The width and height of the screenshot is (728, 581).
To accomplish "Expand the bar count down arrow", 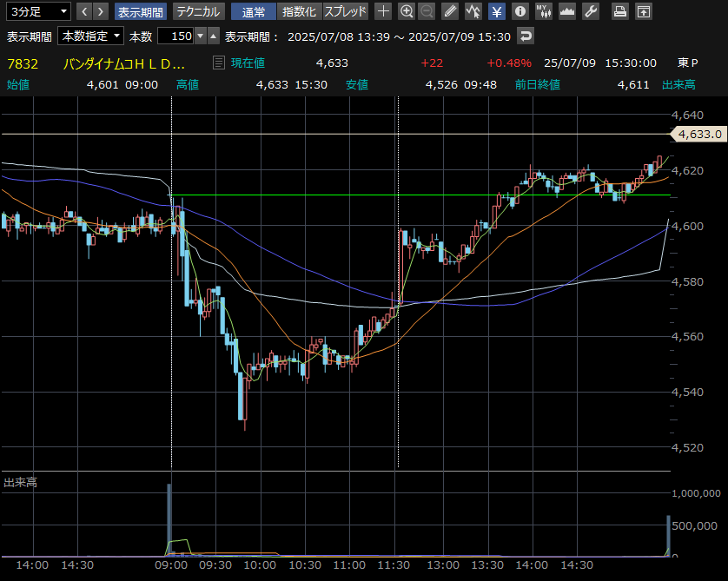I will pos(201,36).
